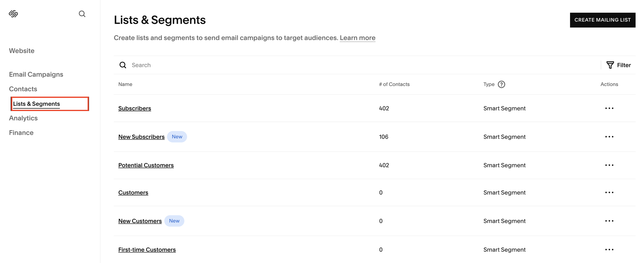Screen dimensions: 644x263
Task: Open the New Customers segment link
Action: click(x=140, y=221)
